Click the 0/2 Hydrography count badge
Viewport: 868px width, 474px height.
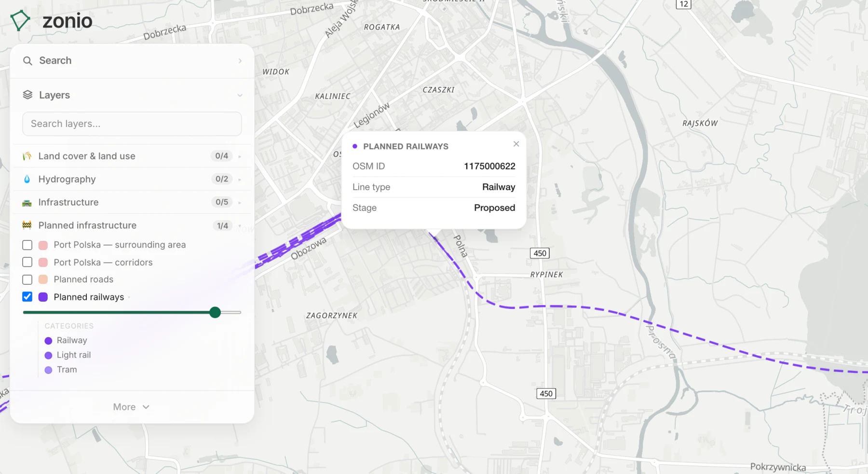[x=222, y=179]
